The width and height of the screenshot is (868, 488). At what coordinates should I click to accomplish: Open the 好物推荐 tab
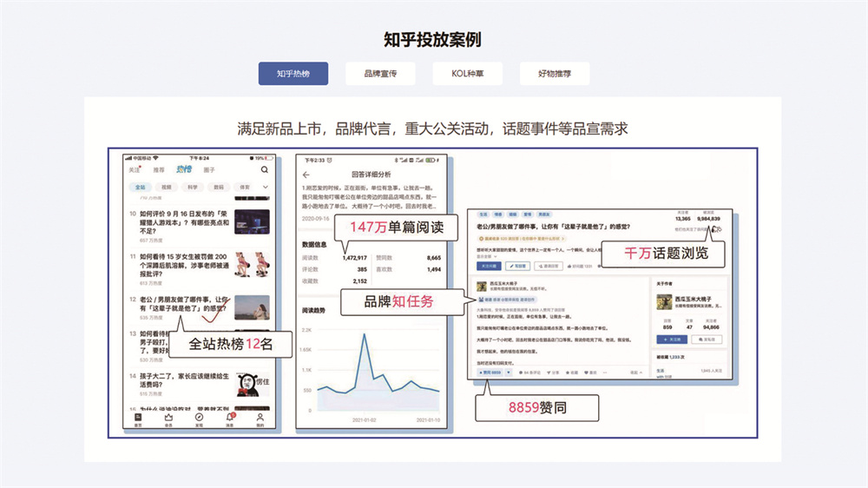[x=555, y=74]
